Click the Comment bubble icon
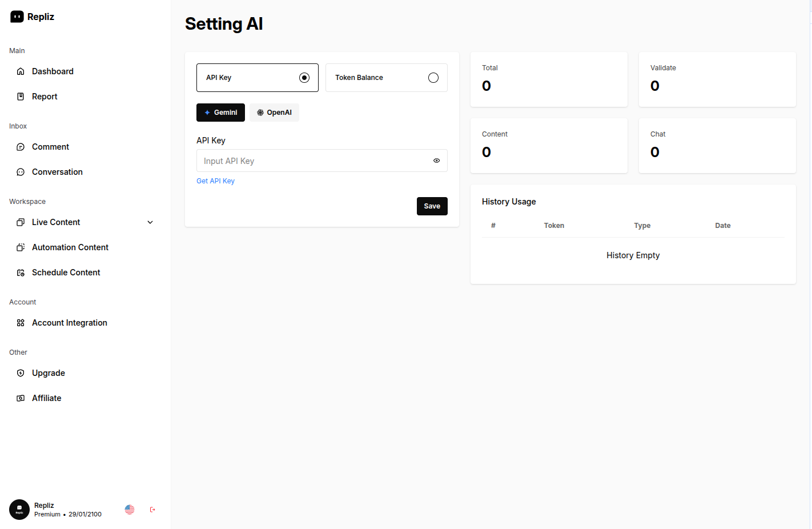This screenshot has height=529, width=812. (x=21, y=147)
